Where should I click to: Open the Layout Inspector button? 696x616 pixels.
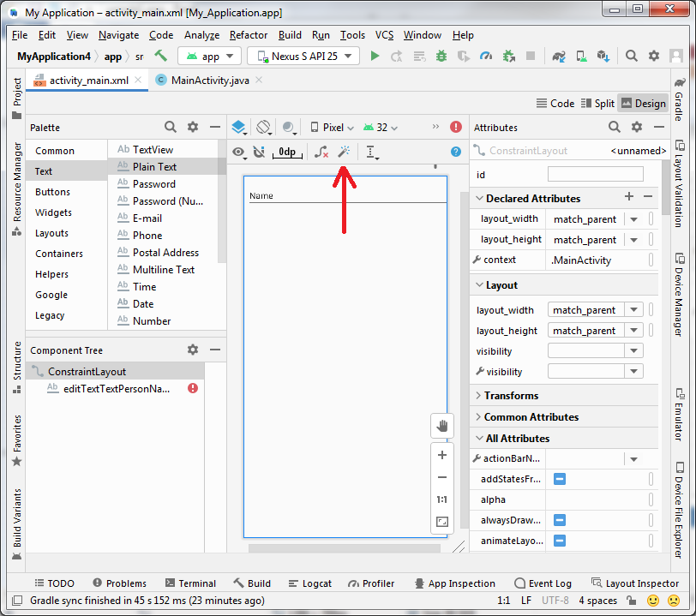coord(635,583)
